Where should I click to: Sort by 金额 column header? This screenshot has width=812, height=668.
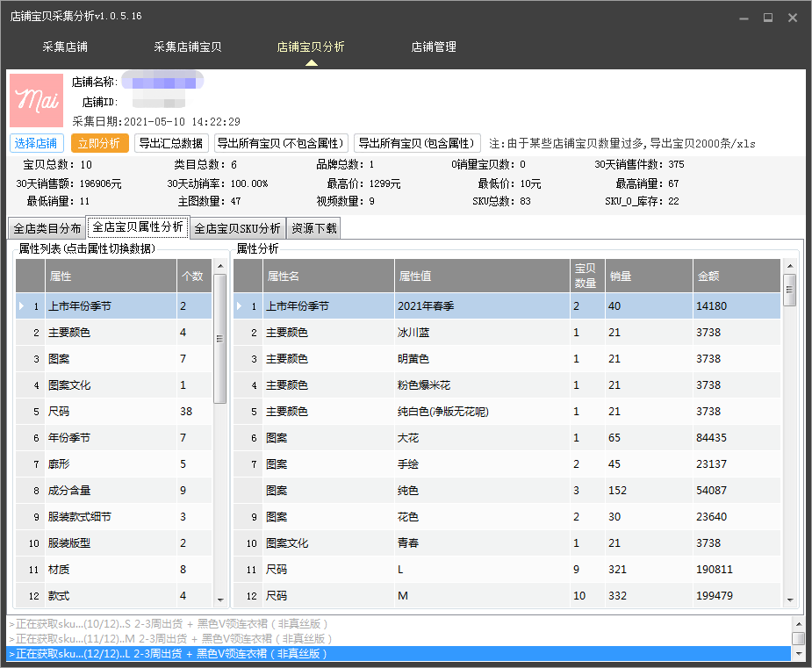[737, 276]
